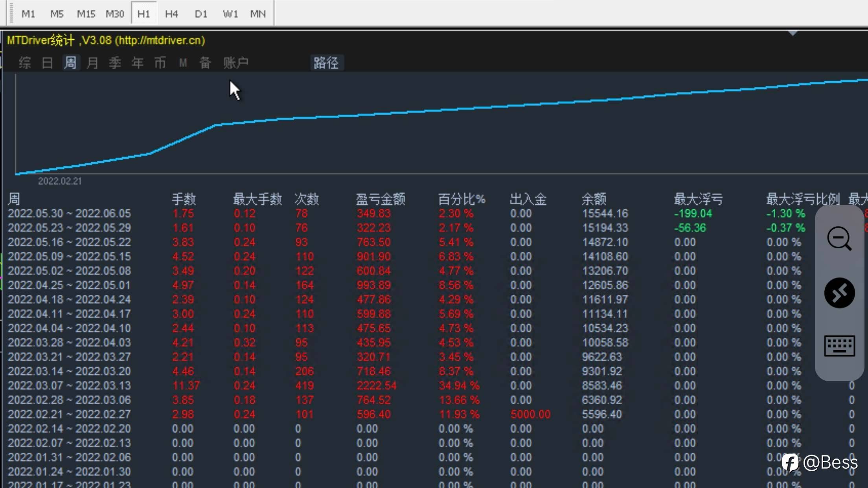
Task: Select the 2022.03.07 ~ 2022.03.13 week row
Action: 69,385
